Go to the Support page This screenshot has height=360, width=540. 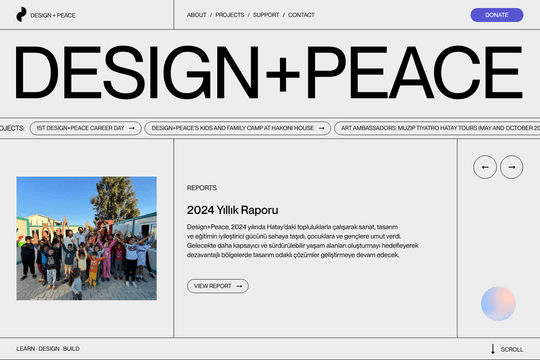pos(266,15)
